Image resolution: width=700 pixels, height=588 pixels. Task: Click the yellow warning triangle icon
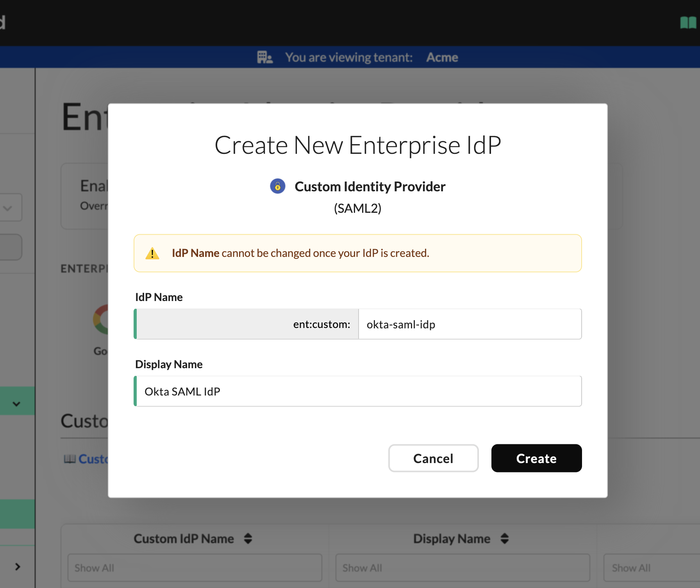(x=152, y=253)
